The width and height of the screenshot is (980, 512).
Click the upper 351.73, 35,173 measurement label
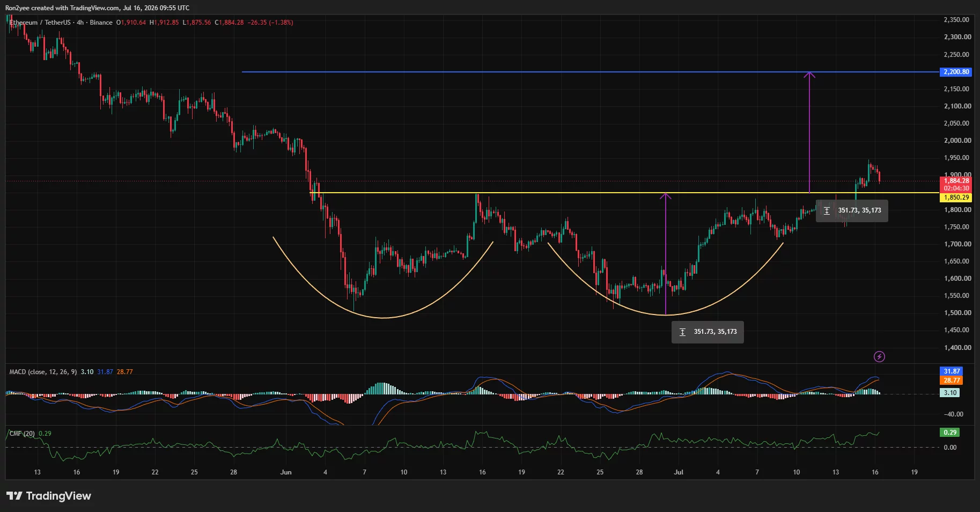coord(852,210)
